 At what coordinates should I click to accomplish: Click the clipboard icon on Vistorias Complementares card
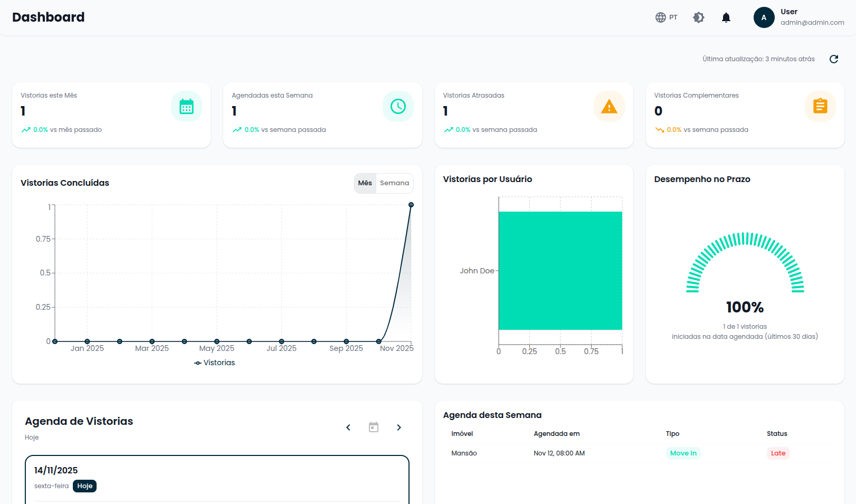click(x=820, y=106)
